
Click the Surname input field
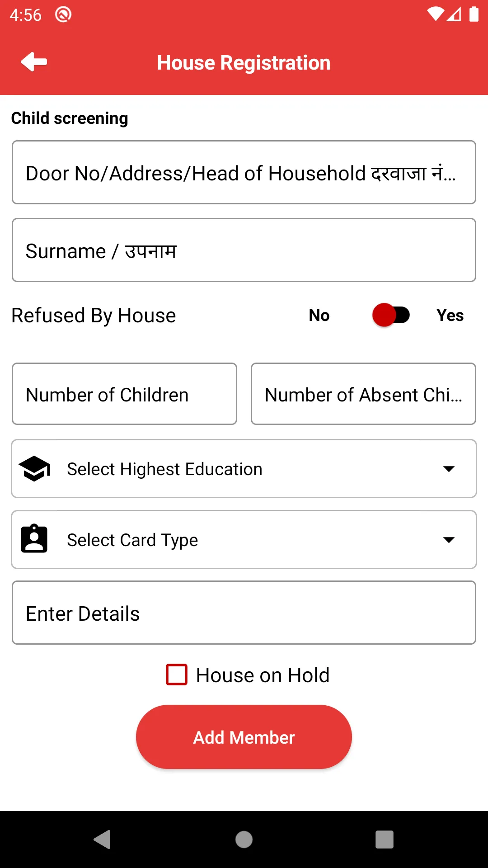tap(244, 250)
